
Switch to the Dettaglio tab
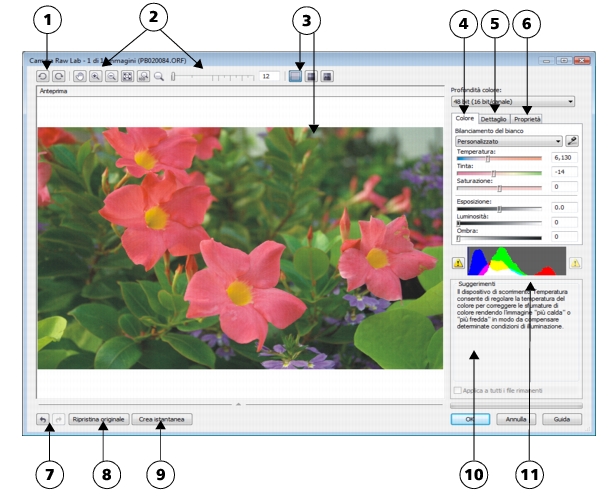(x=493, y=119)
